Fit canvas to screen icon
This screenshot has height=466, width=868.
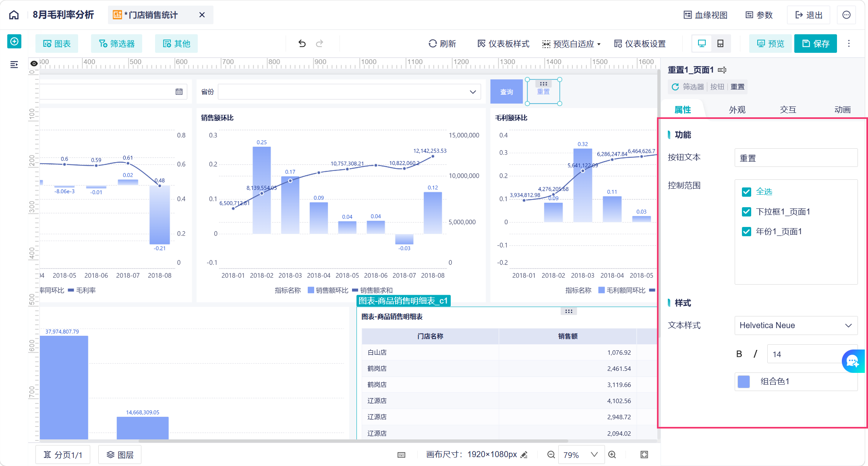pyautogui.click(x=644, y=455)
